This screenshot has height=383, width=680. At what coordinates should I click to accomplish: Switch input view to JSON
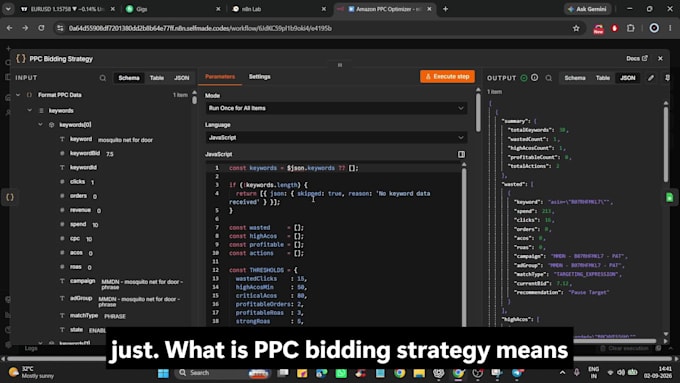tap(181, 78)
